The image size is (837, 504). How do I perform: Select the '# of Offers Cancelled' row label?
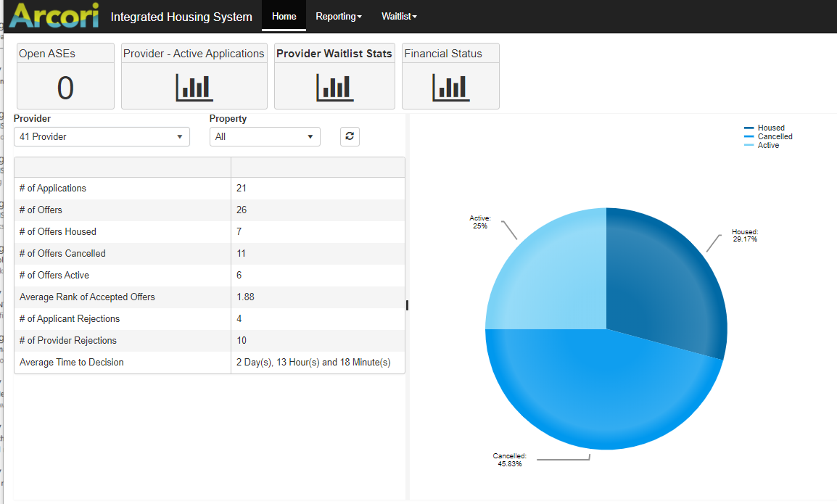coord(62,254)
